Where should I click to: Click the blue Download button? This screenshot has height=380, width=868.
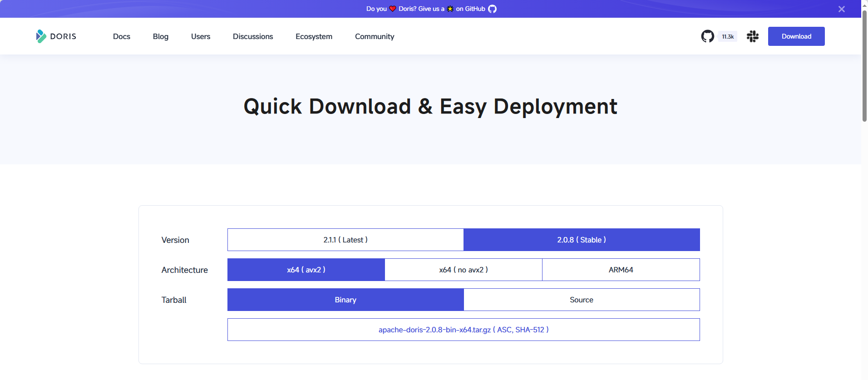click(x=796, y=36)
